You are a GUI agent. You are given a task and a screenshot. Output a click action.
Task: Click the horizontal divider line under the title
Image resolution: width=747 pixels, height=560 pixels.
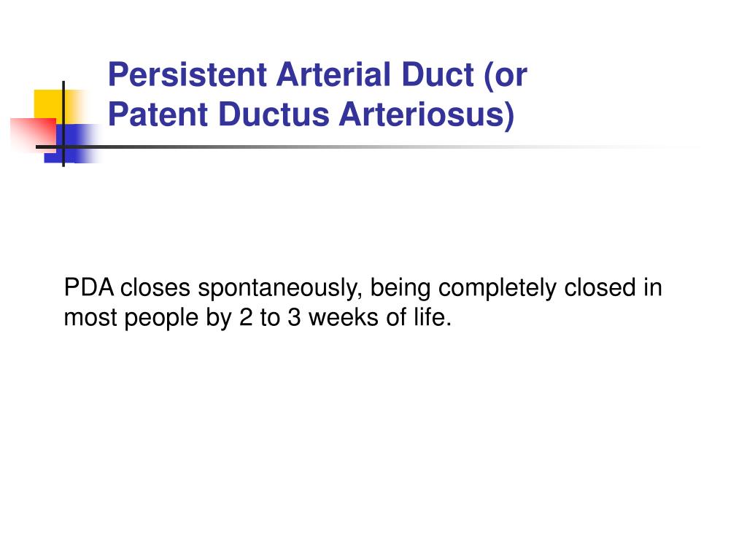coord(365,147)
